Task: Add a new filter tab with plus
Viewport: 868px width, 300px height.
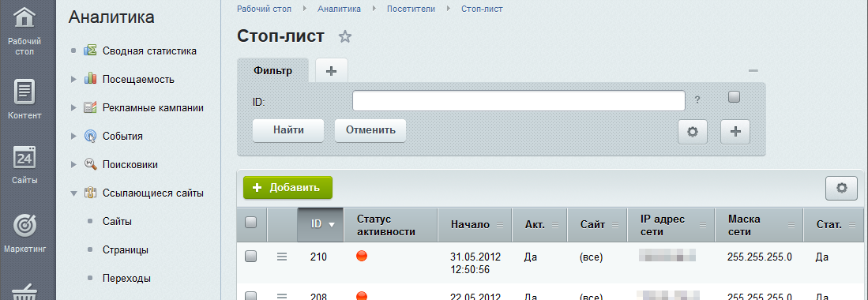Action: 331,71
